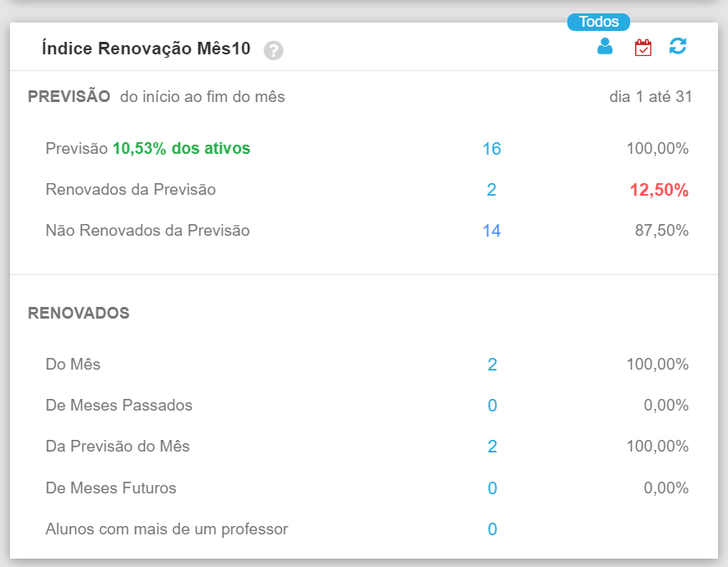Open the user filter person icon
The image size is (728, 567).
point(605,47)
